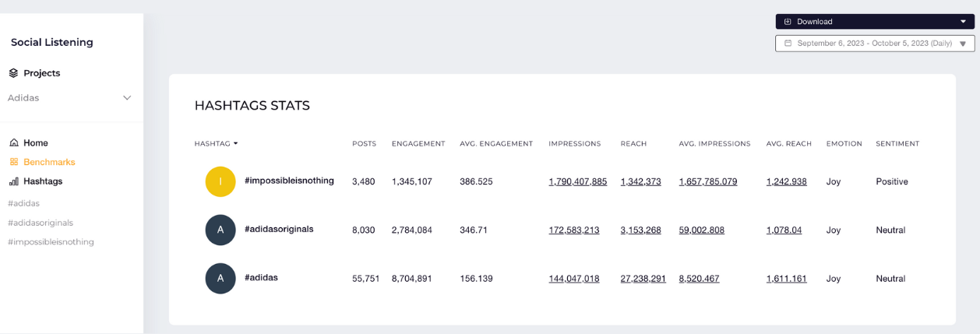Open reach link 3,153,268
This screenshot has width=980, height=334.
coord(641,230)
